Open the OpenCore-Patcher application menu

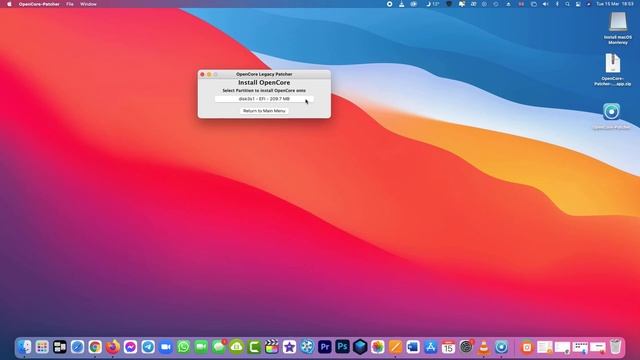point(39,4)
